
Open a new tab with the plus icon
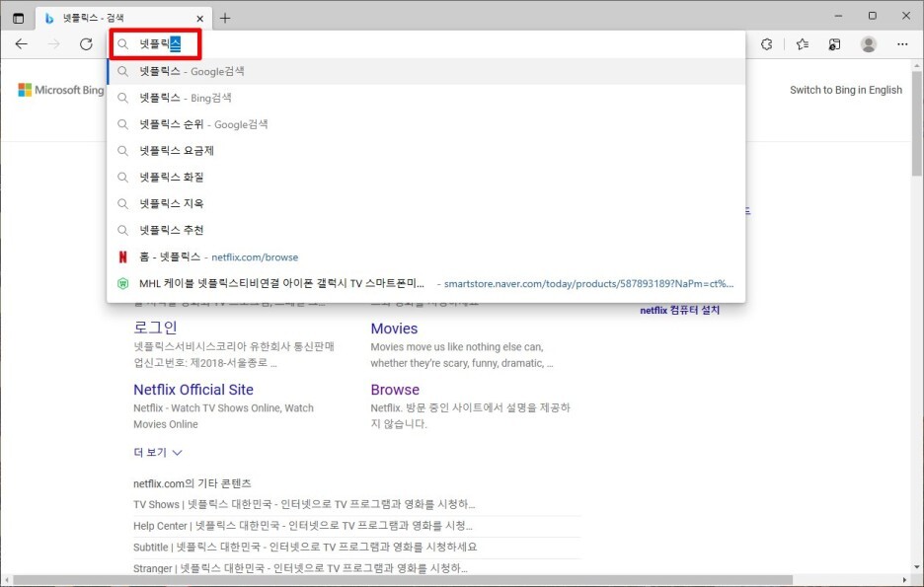pyautogui.click(x=224, y=19)
